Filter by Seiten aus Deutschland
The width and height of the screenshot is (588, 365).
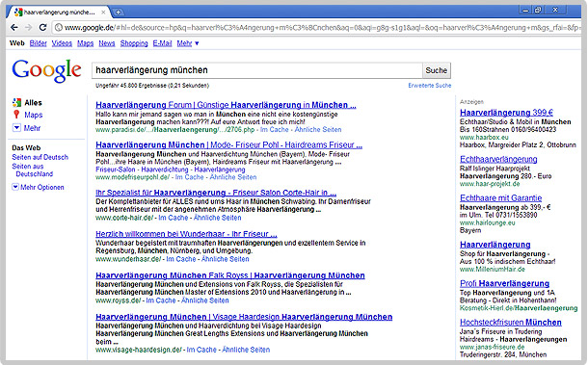tap(33, 170)
